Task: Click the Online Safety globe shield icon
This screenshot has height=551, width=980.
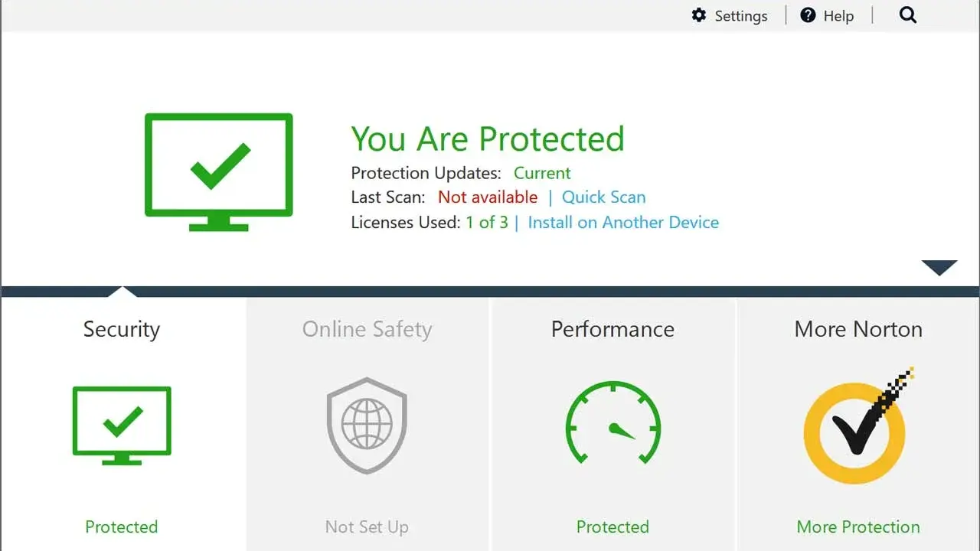Action: click(x=367, y=425)
